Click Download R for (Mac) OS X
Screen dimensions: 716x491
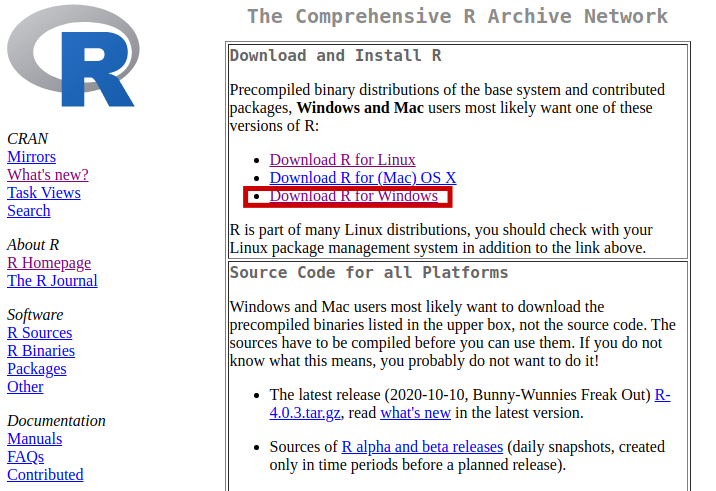click(362, 178)
